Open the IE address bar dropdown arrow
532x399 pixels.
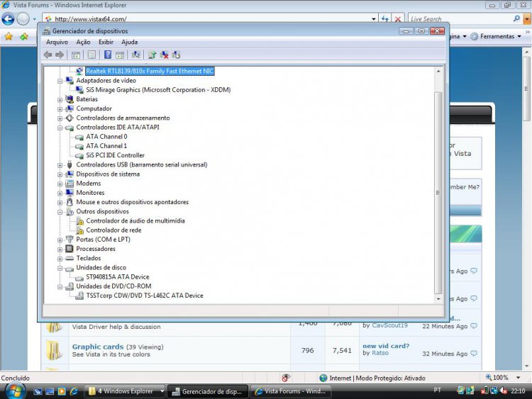pyautogui.click(x=374, y=19)
